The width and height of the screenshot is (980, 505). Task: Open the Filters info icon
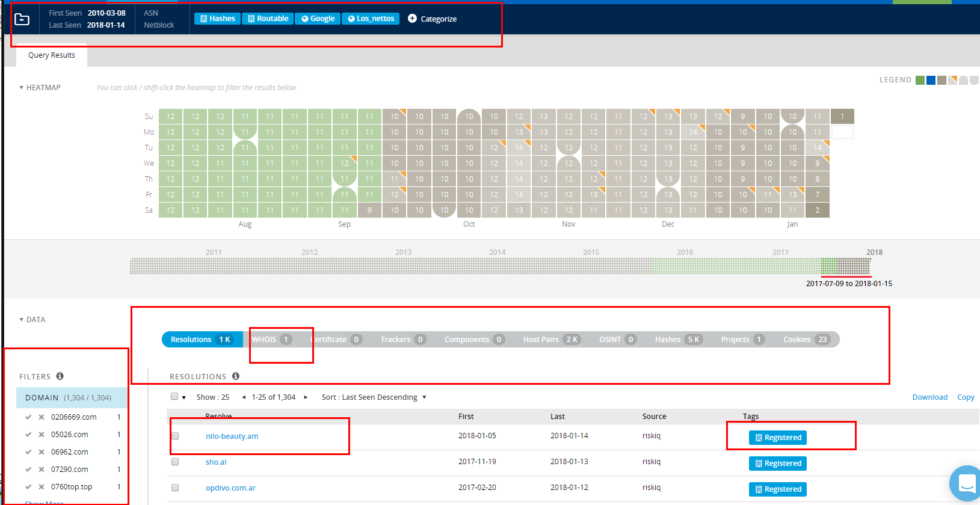pos(60,376)
